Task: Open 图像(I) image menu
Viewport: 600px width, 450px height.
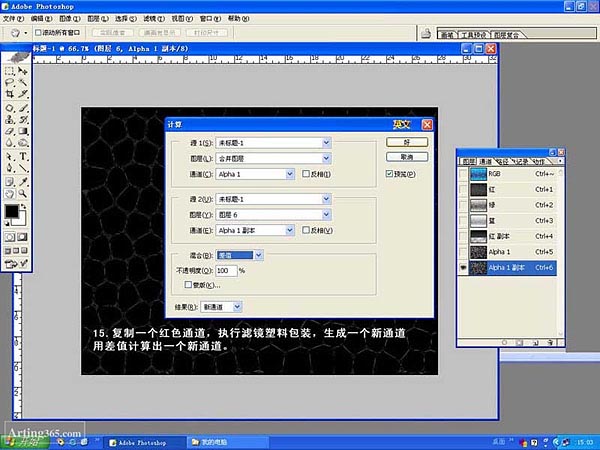Action: [x=70, y=18]
